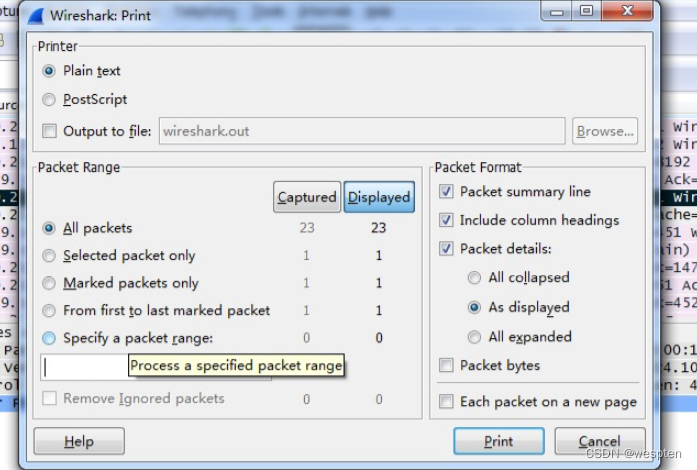Select the All packets radio option
The width and height of the screenshot is (697, 470).
[x=48, y=228]
